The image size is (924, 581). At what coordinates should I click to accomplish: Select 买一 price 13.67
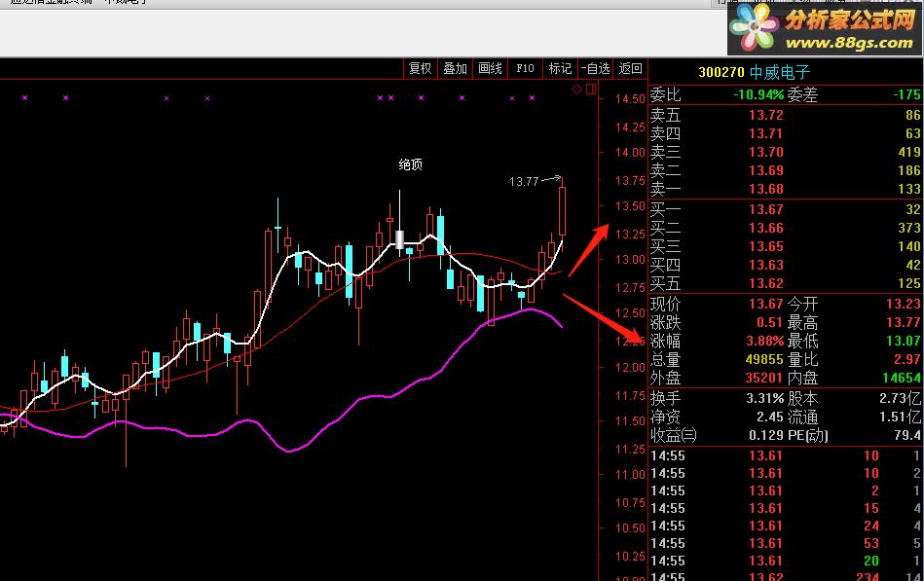766,209
